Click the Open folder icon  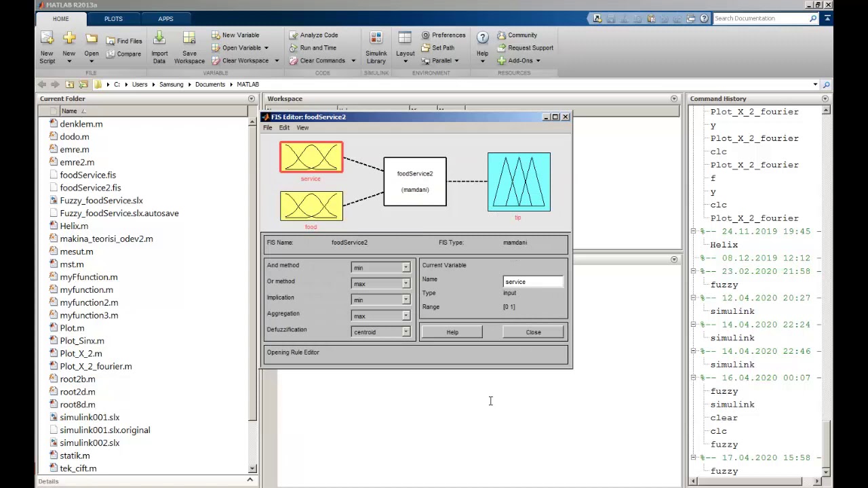pos(92,39)
